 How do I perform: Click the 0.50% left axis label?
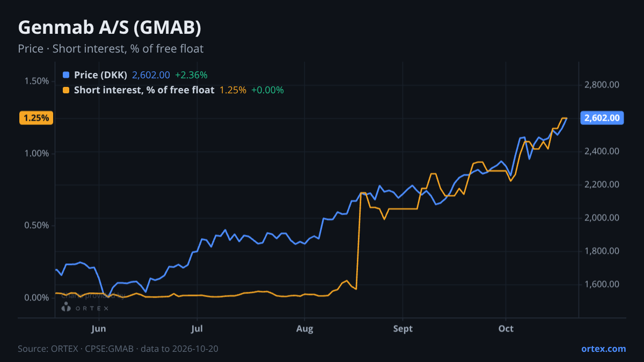point(36,225)
